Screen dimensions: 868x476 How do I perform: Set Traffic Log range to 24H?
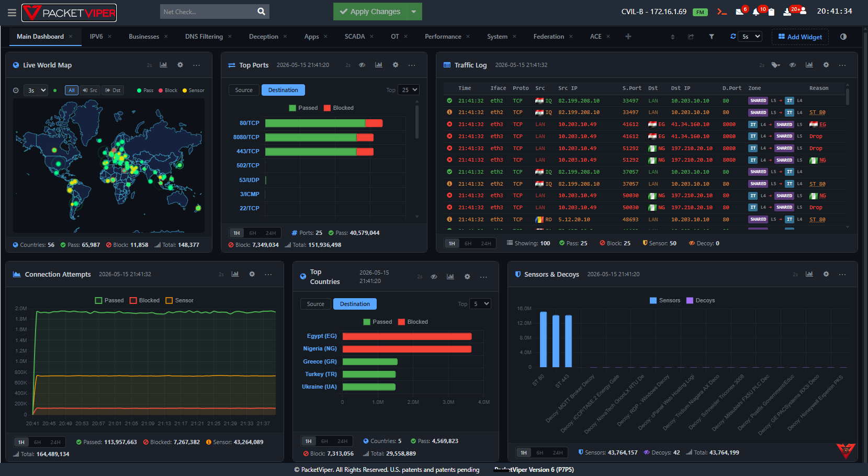486,243
